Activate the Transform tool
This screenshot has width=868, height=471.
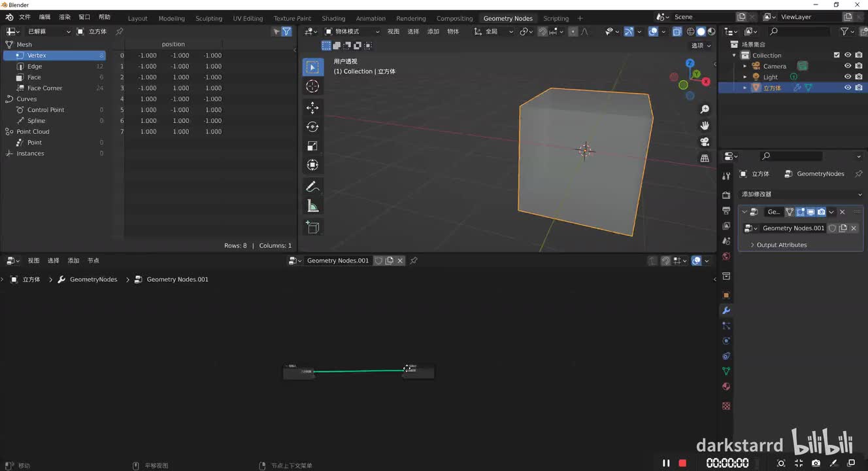pos(312,165)
